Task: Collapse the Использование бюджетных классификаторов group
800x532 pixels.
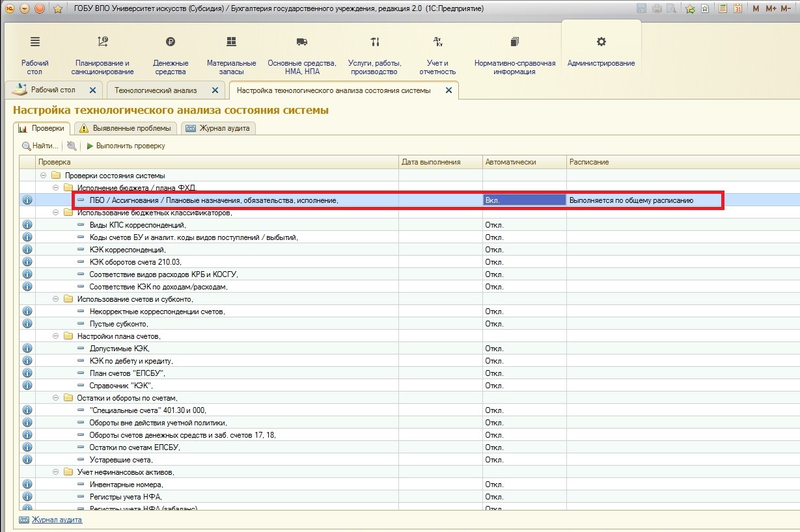Action: tap(56, 213)
